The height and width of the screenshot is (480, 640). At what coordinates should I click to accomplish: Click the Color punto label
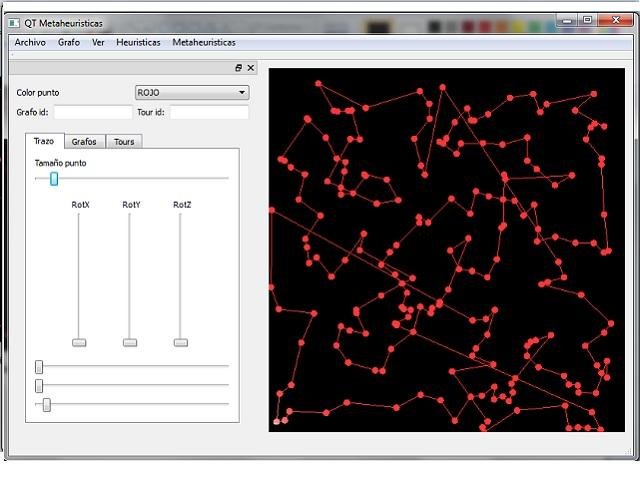pos(38,93)
